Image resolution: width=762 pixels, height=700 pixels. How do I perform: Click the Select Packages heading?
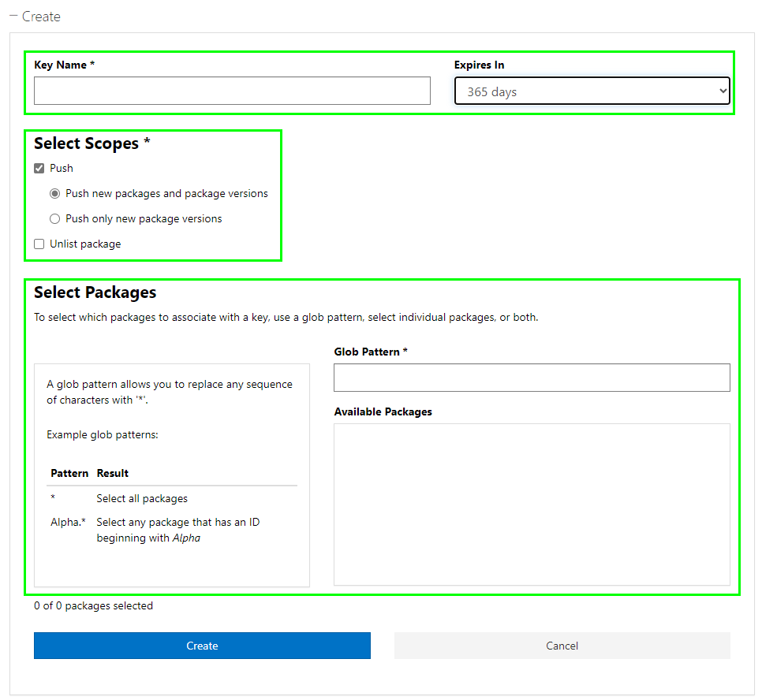[x=95, y=292]
